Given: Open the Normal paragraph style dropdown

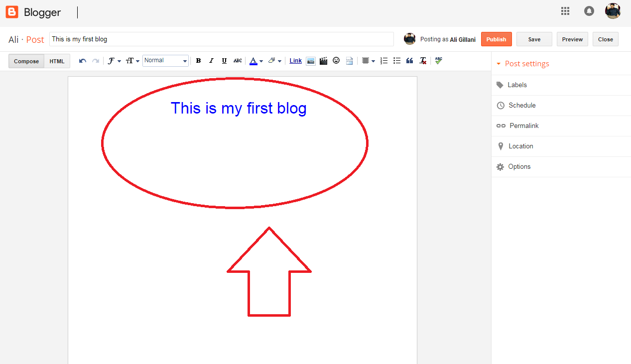Looking at the screenshot, I should coord(165,60).
